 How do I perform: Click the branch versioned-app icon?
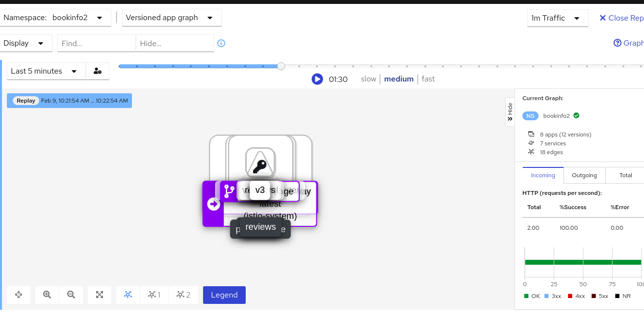point(229,191)
